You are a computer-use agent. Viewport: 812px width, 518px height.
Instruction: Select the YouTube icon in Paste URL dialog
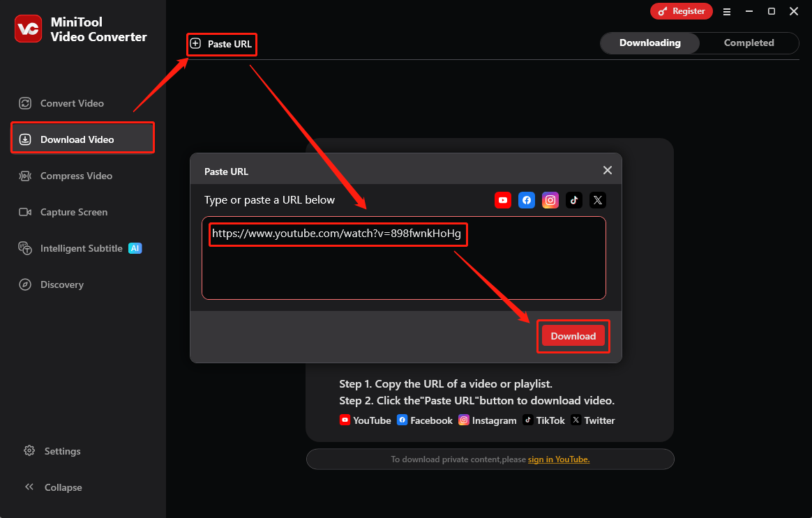(503, 200)
